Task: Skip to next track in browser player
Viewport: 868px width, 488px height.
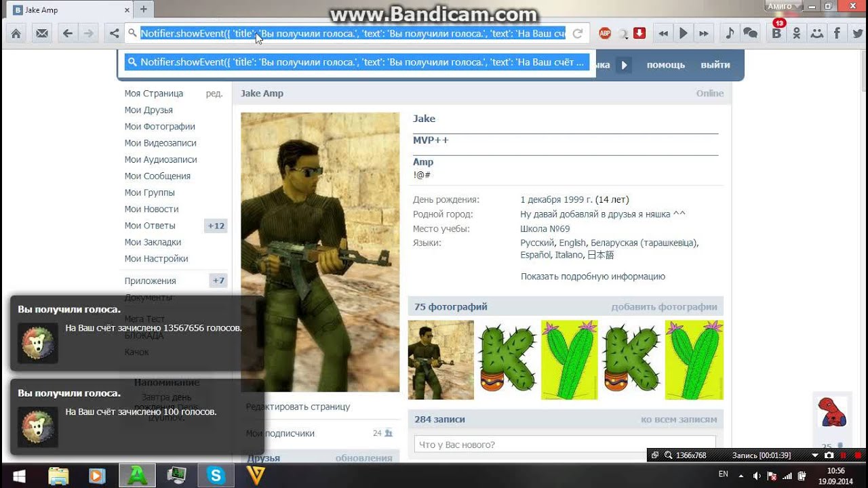Action: (x=704, y=33)
